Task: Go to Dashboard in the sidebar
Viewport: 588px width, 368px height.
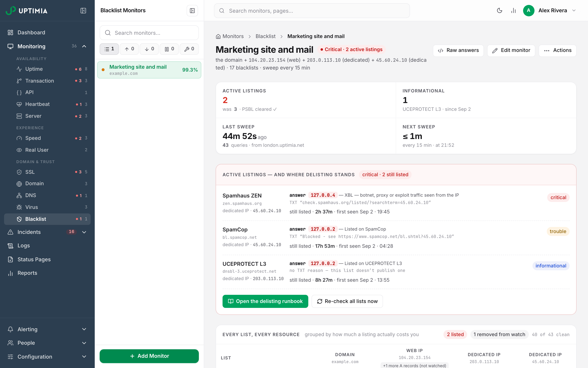Action: pos(47,32)
